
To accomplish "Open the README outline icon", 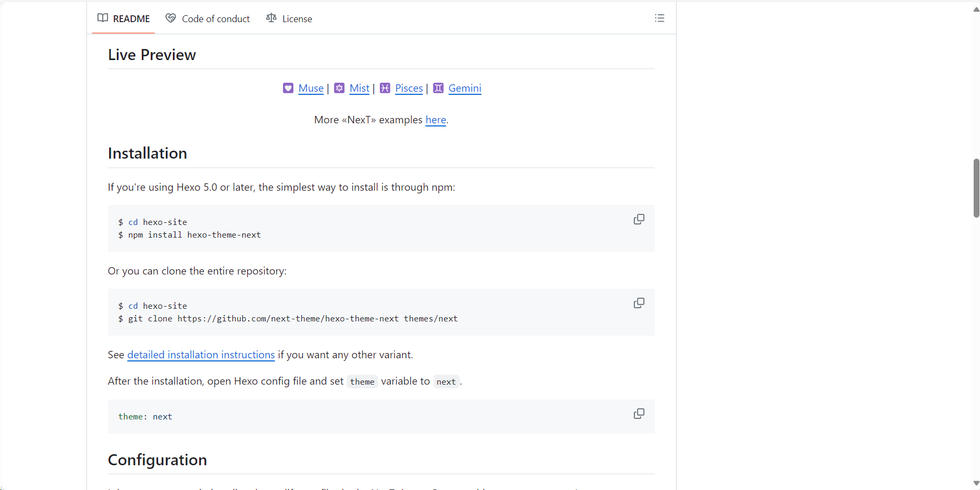I will 659,18.
